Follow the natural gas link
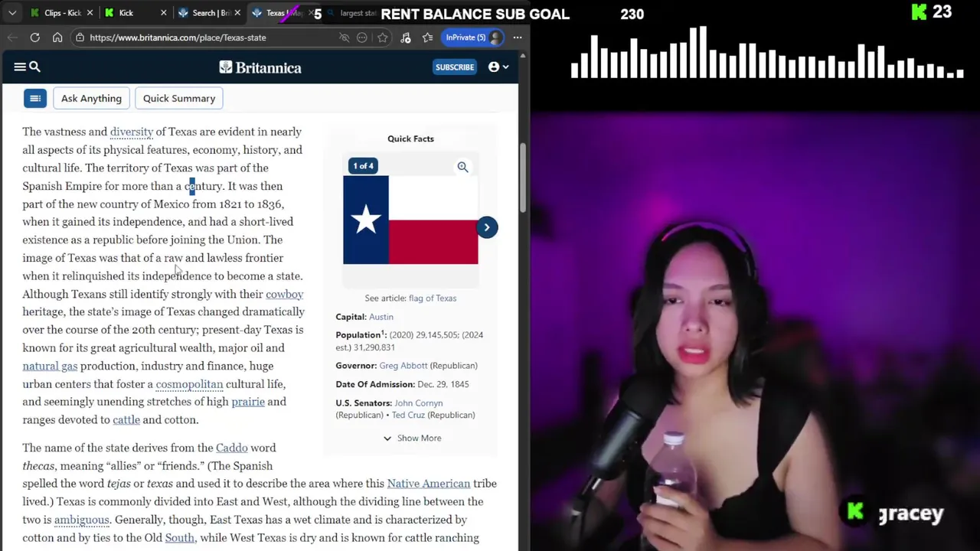The width and height of the screenshot is (980, 551). (50, 367)
